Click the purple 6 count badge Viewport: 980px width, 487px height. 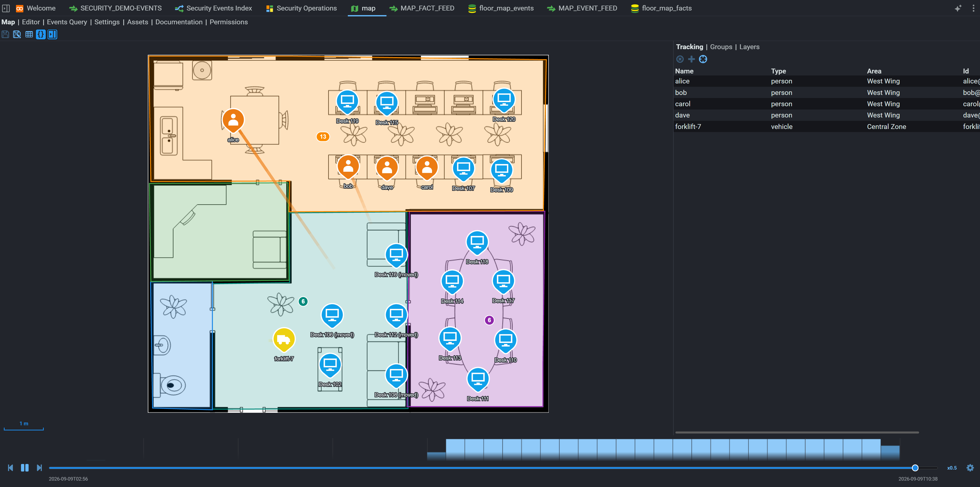point(489,320)
